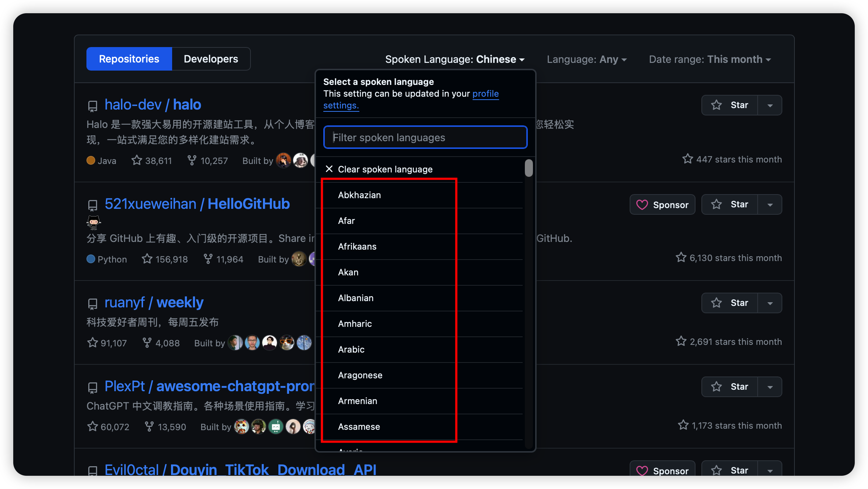Open forks icon beside 10,257
This screenshot has height=489, width=868.
192,160
